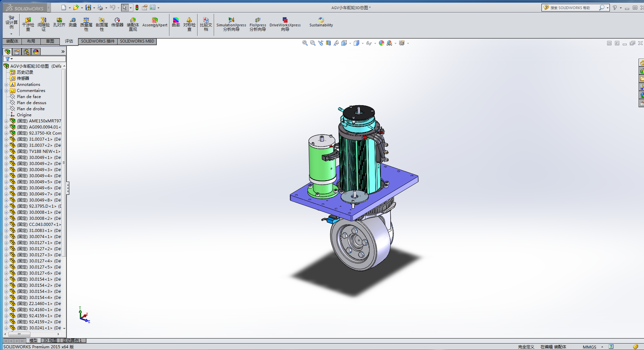Toggle the Curvature display (曲率)
The height and width of the screenshot is (350, 644).
pyautogui.click(x=176, y=22)
